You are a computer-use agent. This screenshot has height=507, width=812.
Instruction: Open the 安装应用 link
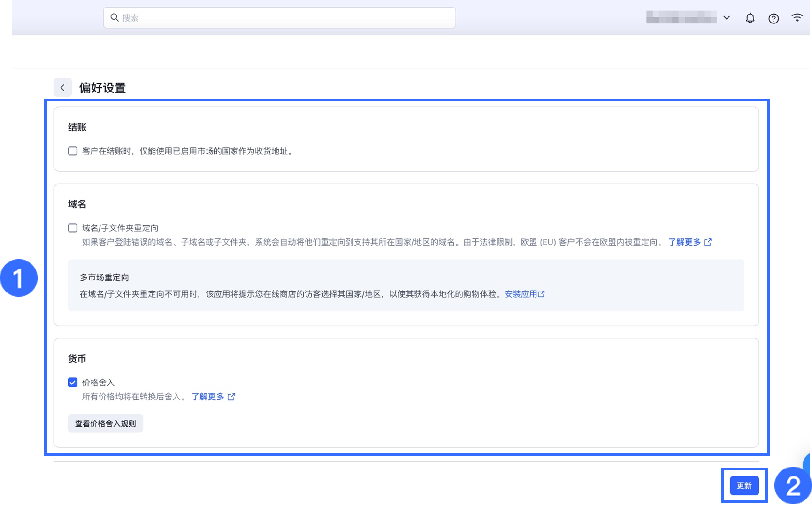coord(521,294)
